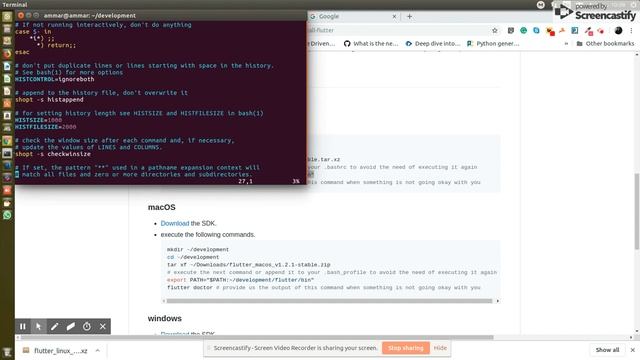Image resolution: width=640 pixels, height=360 pixels.
Task: Open the timer tool in Screencastify toolbar
Action: (x=87, y=327)
